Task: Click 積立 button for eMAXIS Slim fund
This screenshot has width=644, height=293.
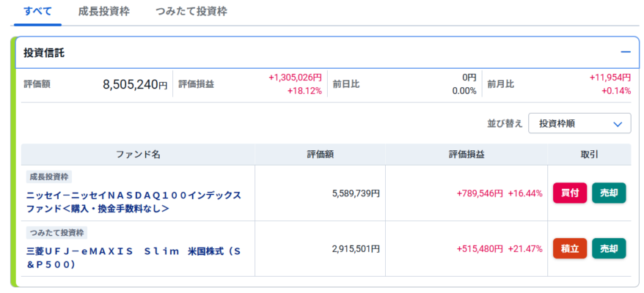Action: [570, 248]
